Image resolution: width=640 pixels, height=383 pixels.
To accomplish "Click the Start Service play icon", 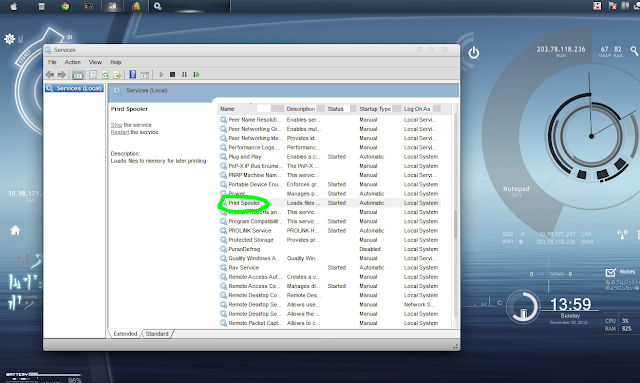I will [x=161, y=74].
